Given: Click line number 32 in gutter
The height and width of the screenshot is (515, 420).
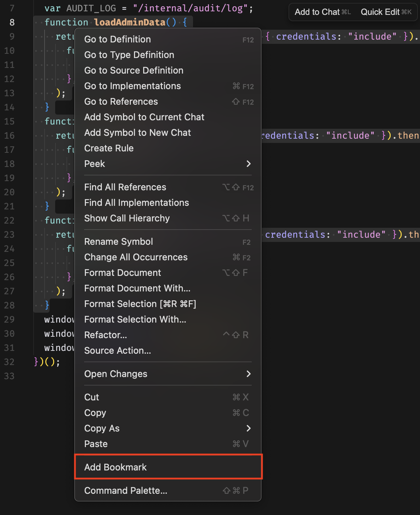Looking at the screenshot, I should tap(10, 362).
